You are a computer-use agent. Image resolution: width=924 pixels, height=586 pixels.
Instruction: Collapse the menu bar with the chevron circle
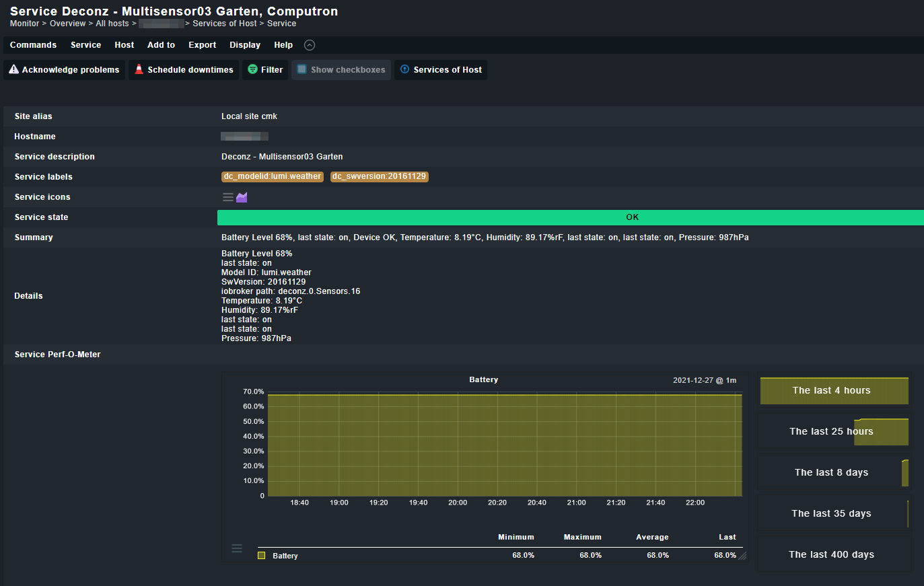point(310,45)
